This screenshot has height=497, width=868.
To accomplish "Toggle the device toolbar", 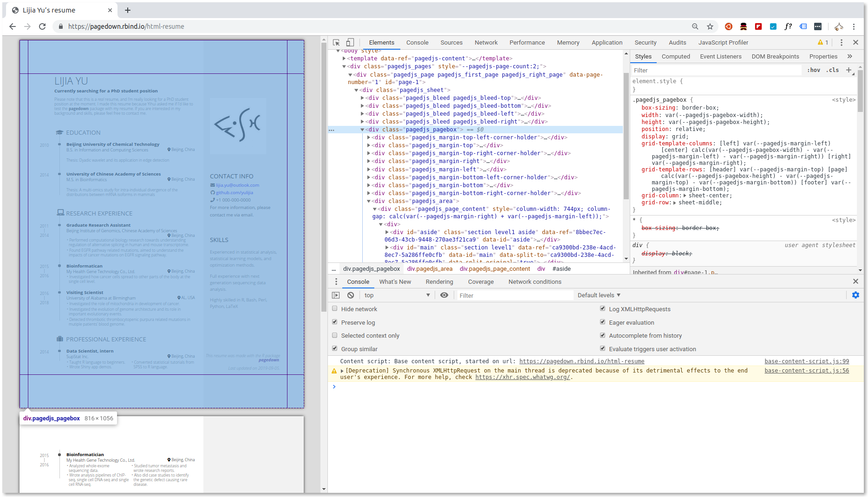I will tap(350, 42).
